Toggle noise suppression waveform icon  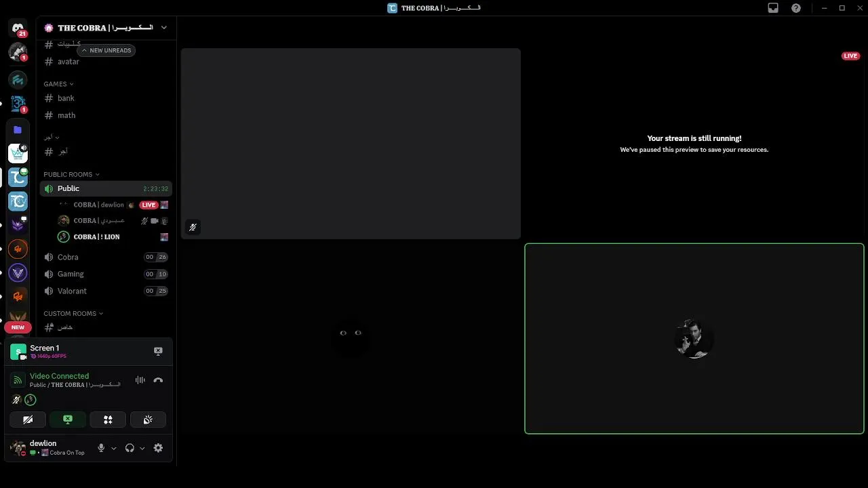tap(140, 380)
